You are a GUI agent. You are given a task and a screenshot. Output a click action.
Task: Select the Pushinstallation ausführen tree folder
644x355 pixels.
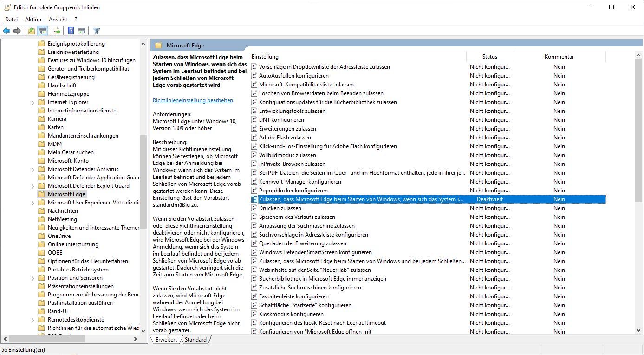[x=80, y=303]
